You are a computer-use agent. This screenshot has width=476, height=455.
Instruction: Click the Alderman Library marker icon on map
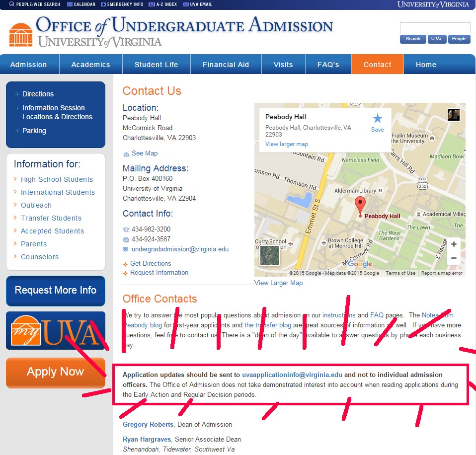pyautogui.click(x=381, y=191)
